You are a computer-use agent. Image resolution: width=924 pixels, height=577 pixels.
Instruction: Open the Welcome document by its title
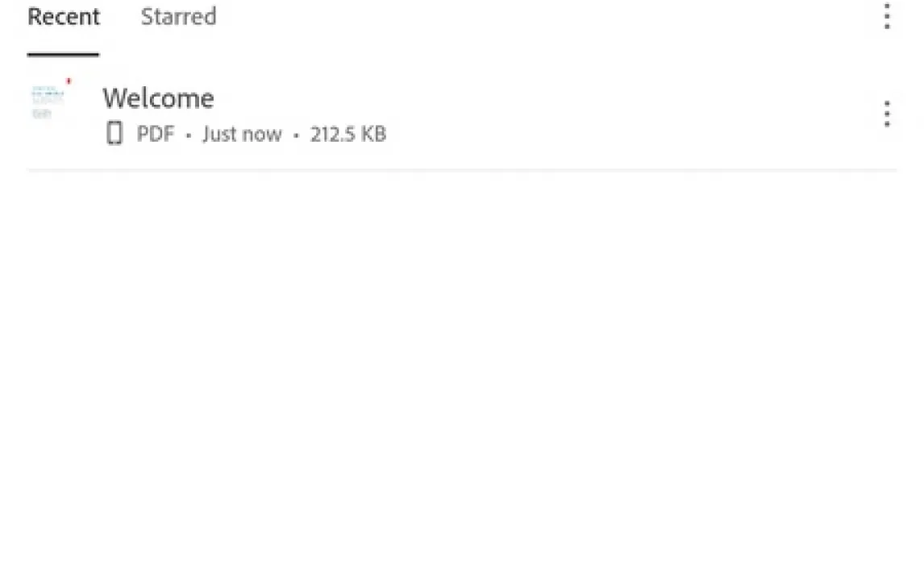159,98
